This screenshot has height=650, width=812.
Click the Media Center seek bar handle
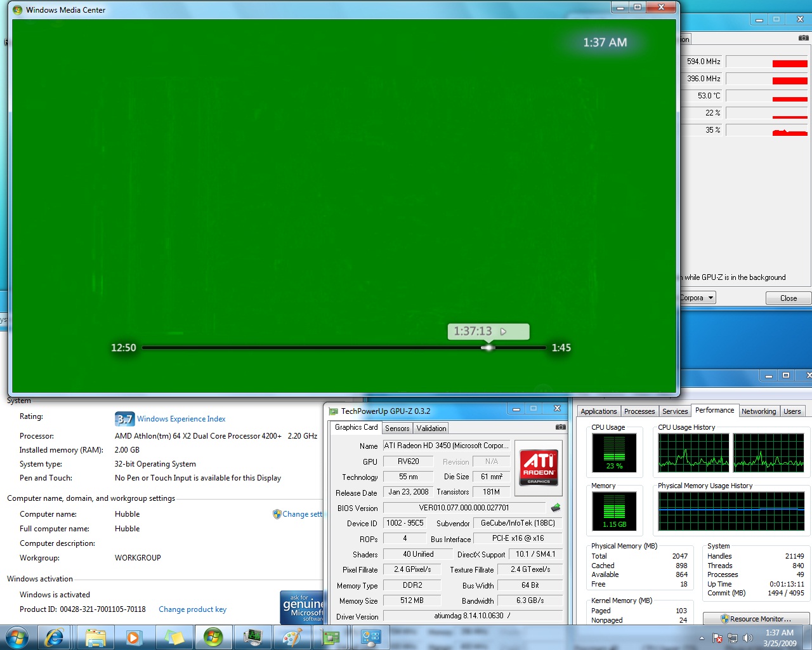click(488, 348)
